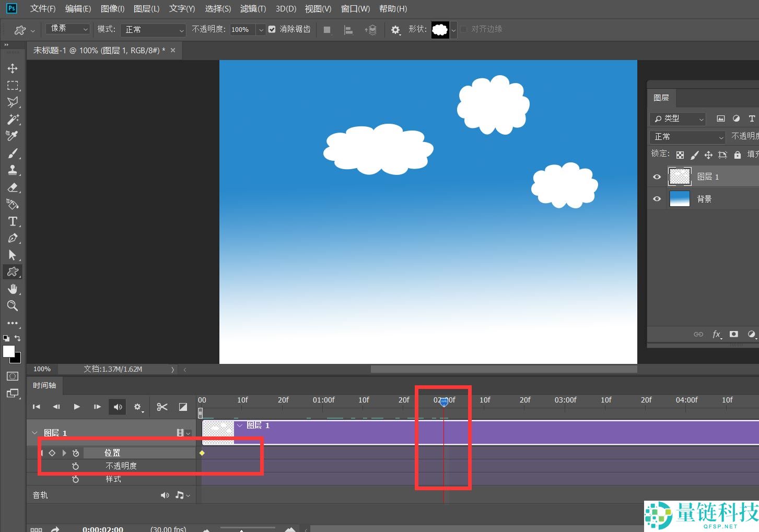Viewport: 759px width, 532px height.
Task: Toggle the 不透明度 keyframe stopwatch
Action: pyautogui.click(x=76, y=466)
